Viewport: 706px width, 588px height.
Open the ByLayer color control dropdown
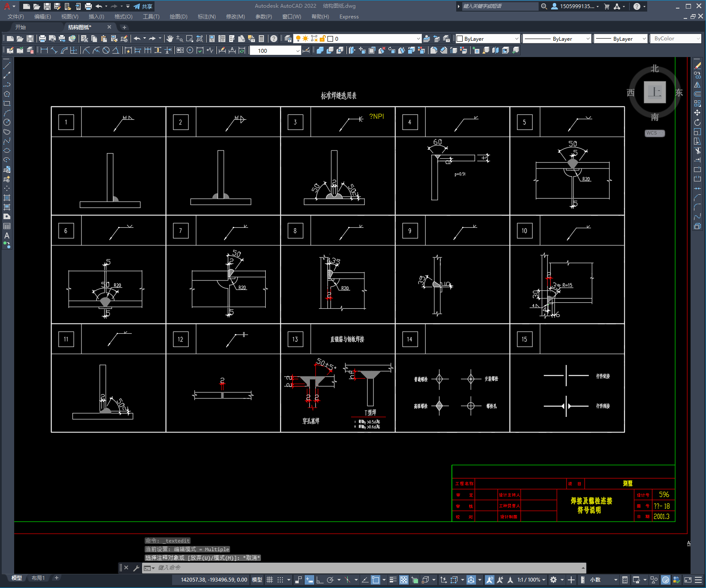coord(488,39)
